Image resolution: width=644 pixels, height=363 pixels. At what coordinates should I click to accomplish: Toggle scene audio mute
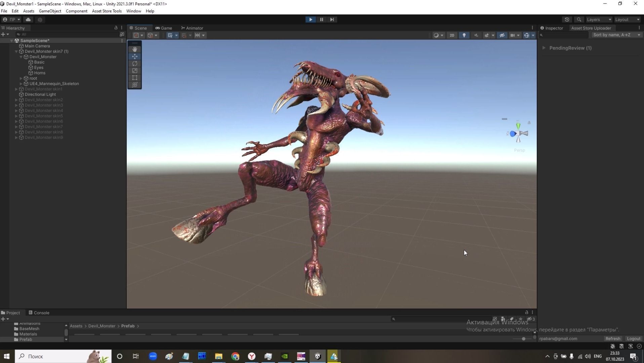pos(476,35)
